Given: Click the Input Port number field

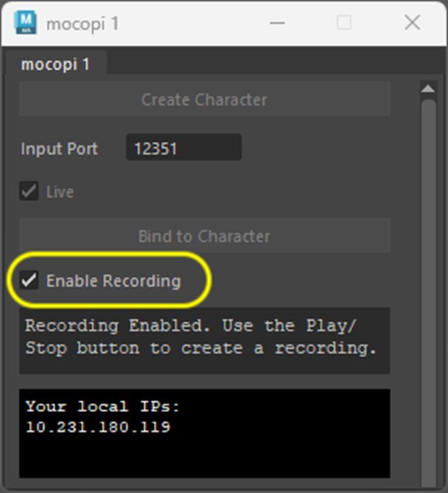Looking at the screenshot, I should [x=183, y=148].
